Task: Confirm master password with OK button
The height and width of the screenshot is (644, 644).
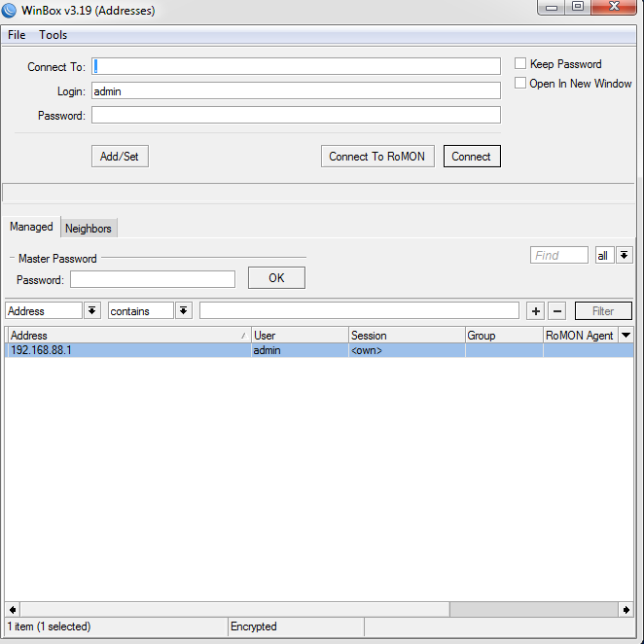Action: [x=276, y=278]
